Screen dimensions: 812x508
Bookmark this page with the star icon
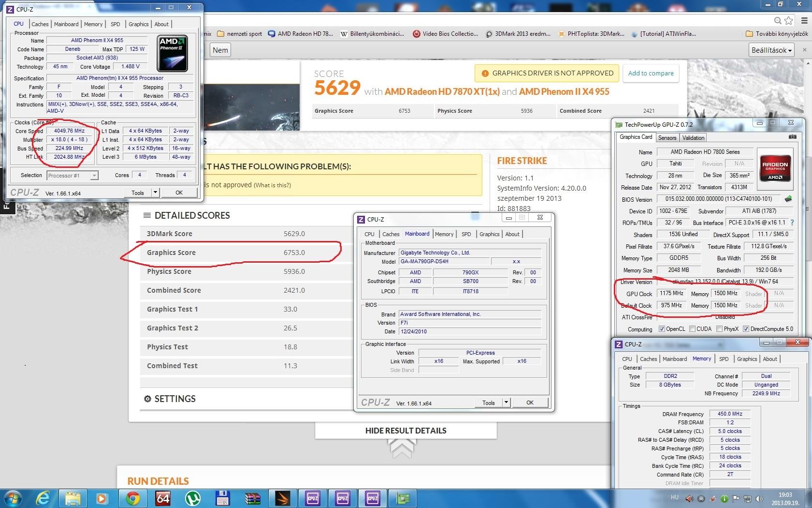789,20
